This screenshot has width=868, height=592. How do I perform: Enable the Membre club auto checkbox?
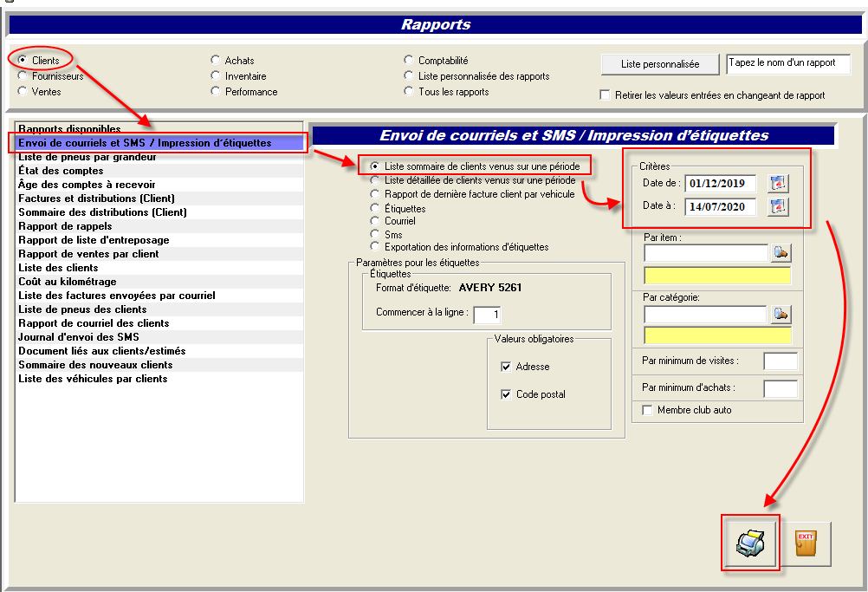(x=647, y=410)
